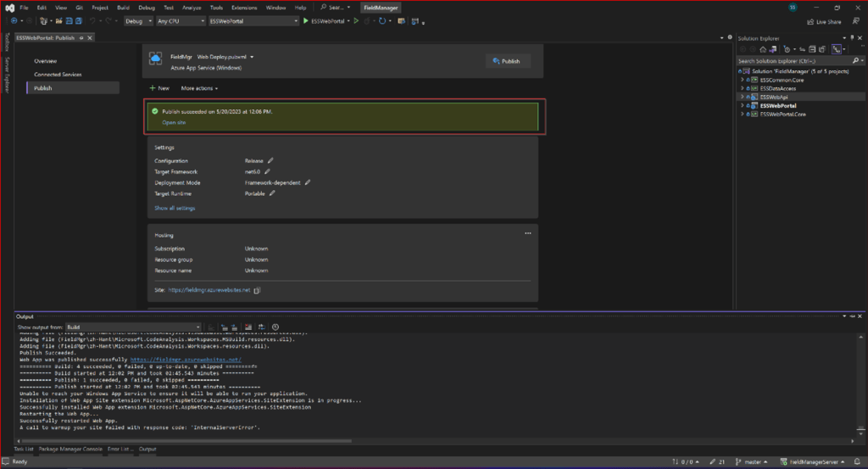Click Sync with Active Document icon
The width and height of the screenshot is (868, 469).
[802, 49]
